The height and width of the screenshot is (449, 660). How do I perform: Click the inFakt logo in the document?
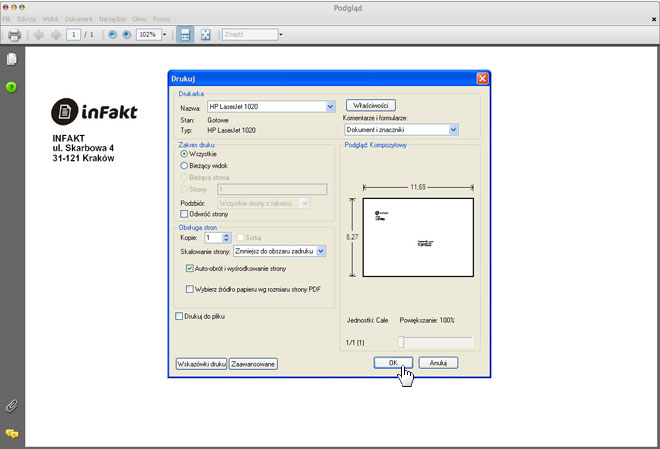pyautogui.click(x=94, y=112)
